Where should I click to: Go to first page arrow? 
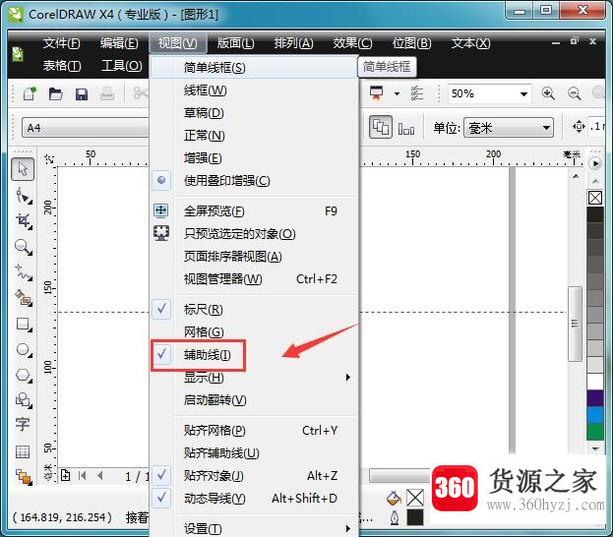[82, 476]
